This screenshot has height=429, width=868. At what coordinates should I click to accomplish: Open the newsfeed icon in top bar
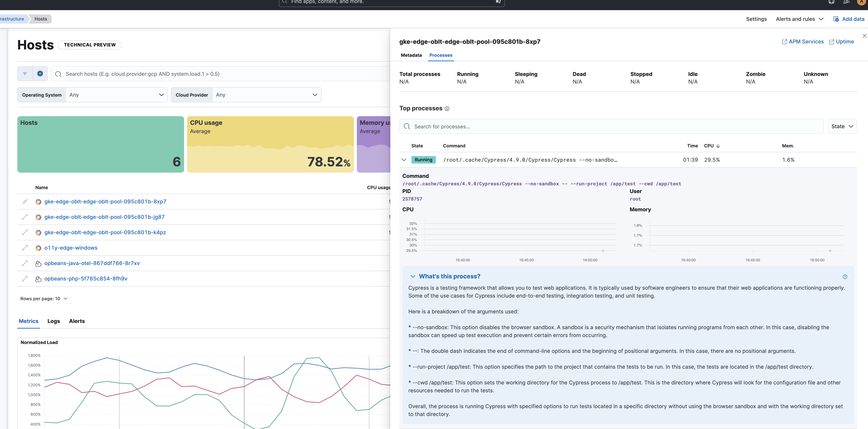pos(846,2)
